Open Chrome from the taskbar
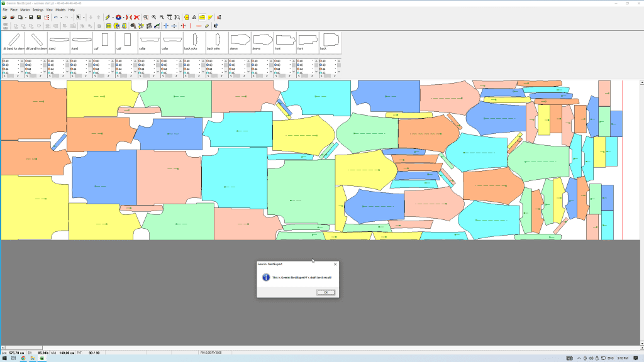This screenshot has height=362, width=644. 23,358
